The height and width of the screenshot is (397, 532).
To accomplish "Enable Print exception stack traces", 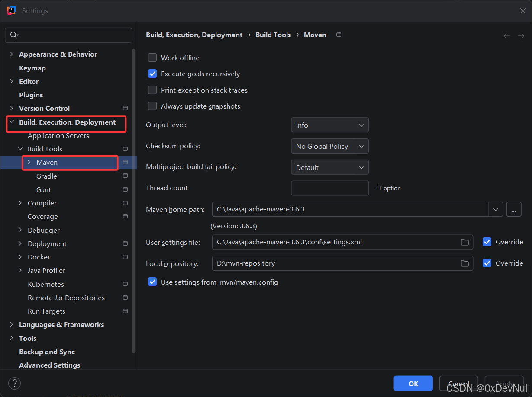I will [152, 90].
